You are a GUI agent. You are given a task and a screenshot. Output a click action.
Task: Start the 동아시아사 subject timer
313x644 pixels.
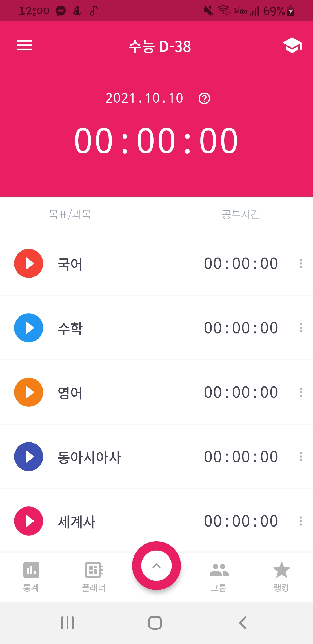[x=29, y=457]
